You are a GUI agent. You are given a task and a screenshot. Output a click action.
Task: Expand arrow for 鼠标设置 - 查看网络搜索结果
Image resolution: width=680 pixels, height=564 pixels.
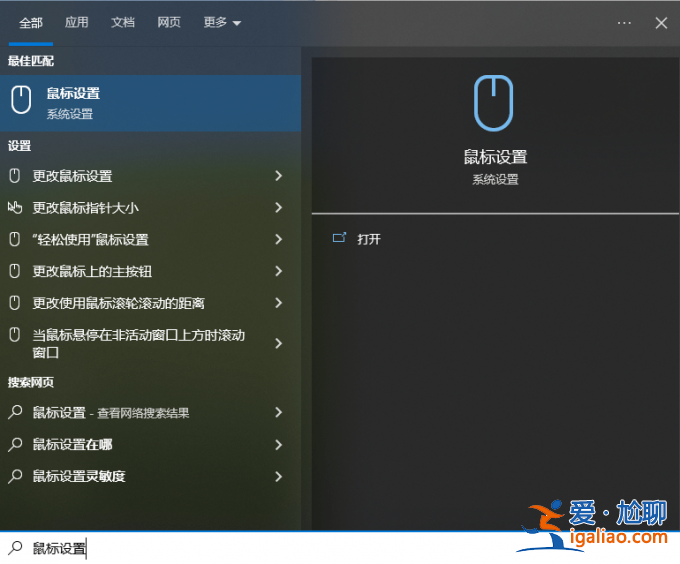pyautogui.click(x=278, y=412)
